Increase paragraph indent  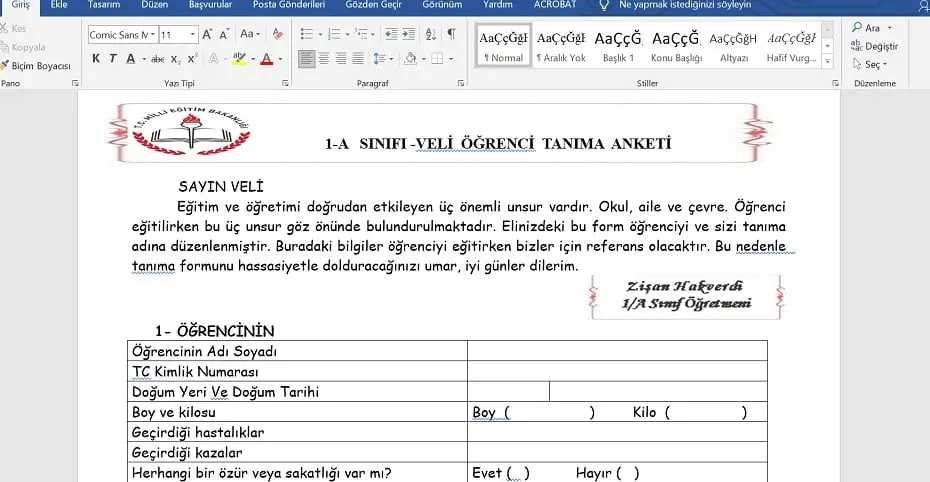pos(409,34)
